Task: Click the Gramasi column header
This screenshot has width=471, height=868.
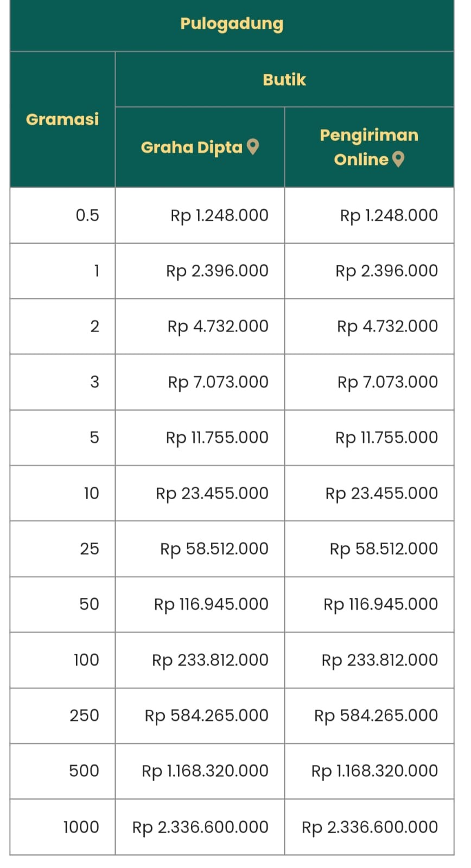Action: 62,119
